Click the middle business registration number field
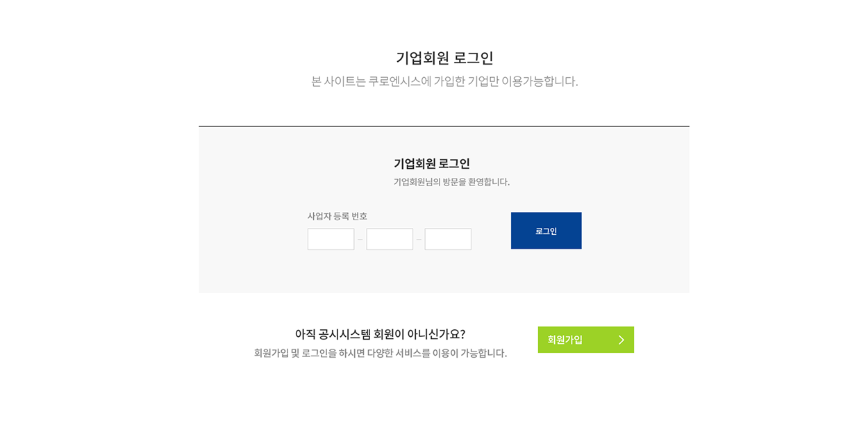Image resolution: width=868 pixels, height=430 pixels. click(x=390, y=238)
